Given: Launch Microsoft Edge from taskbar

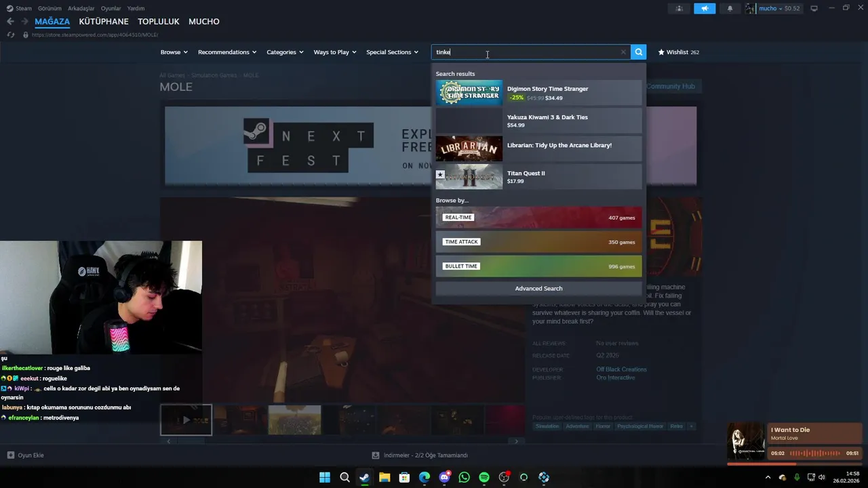Looking at the screenshot, I should coord(425,477).
